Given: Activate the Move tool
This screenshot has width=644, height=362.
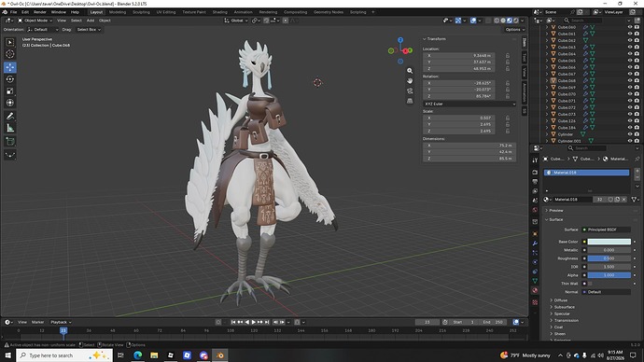Looking at the screenshot, I should tap(10, 67).
